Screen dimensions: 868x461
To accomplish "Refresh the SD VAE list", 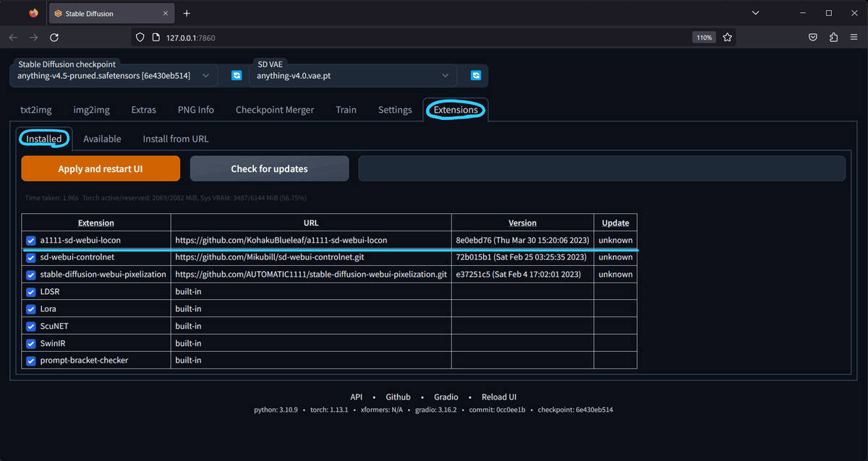I will pyautogui.click(x=475, y=74).
